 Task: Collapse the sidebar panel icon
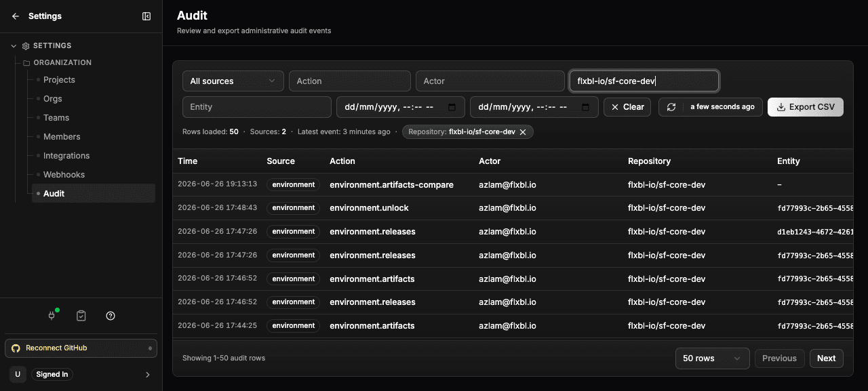[x=146, y=16]
